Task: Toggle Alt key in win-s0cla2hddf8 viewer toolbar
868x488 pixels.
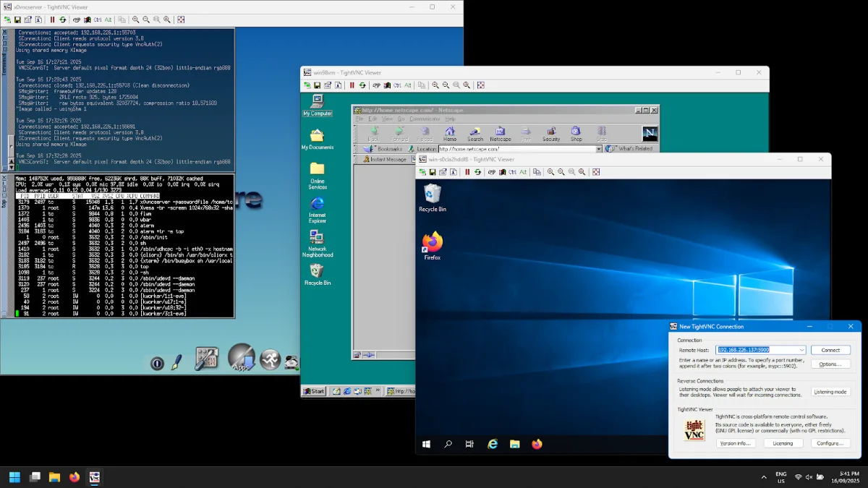Action: coord(523,172)
